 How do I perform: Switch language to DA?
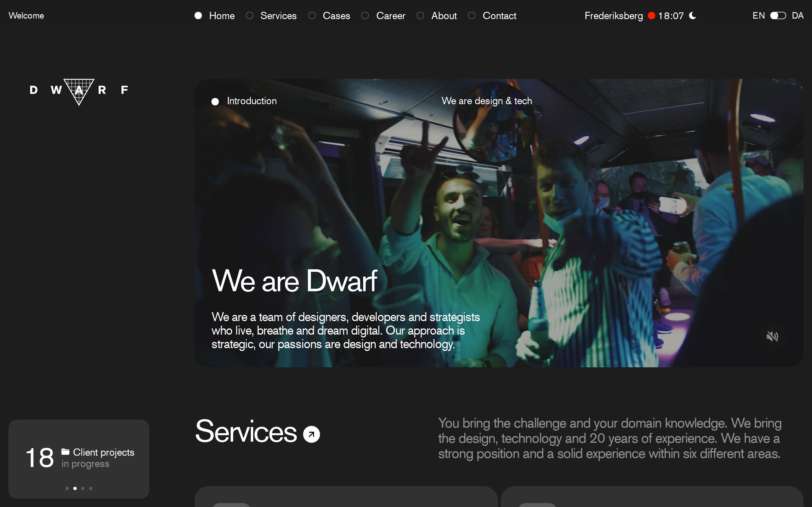point(798,16)
